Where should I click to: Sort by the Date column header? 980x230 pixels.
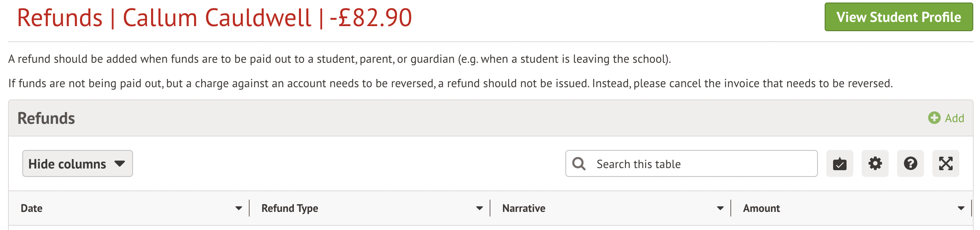pyautogui.click(x=32, y=209)
